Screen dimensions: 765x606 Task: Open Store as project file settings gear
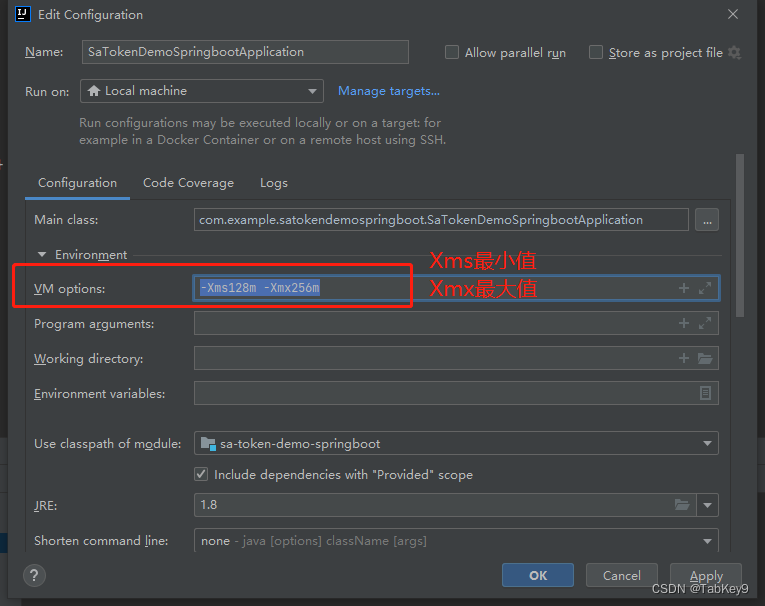point(735,53)
